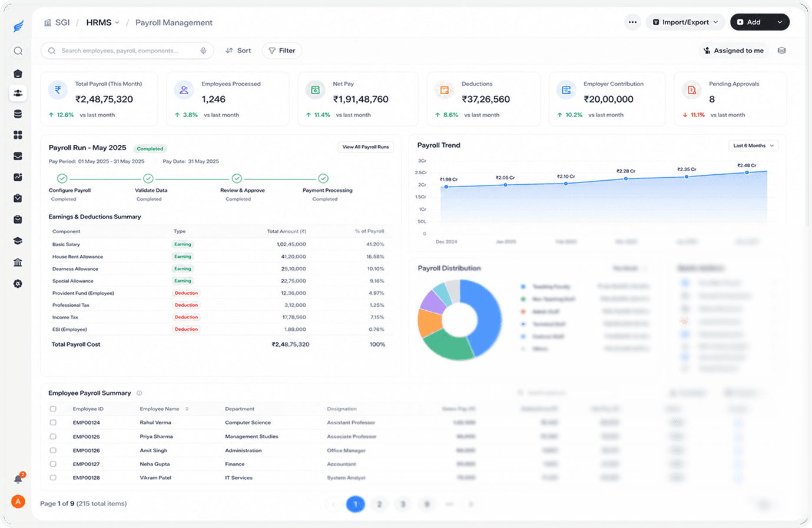The width and height of the screenshot is (812, 528).
Task: Click the bank building sidebar icon
Action: tap(18, 263)
